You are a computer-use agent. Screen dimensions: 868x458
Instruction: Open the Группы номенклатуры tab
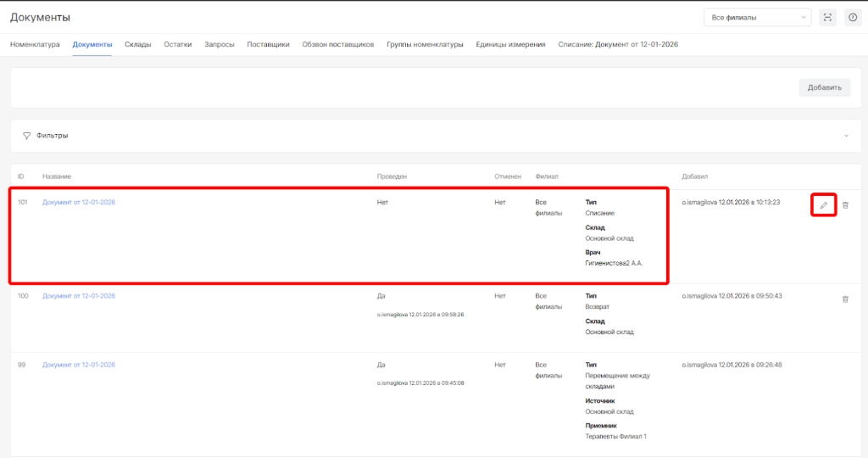[x=425, y=44]
